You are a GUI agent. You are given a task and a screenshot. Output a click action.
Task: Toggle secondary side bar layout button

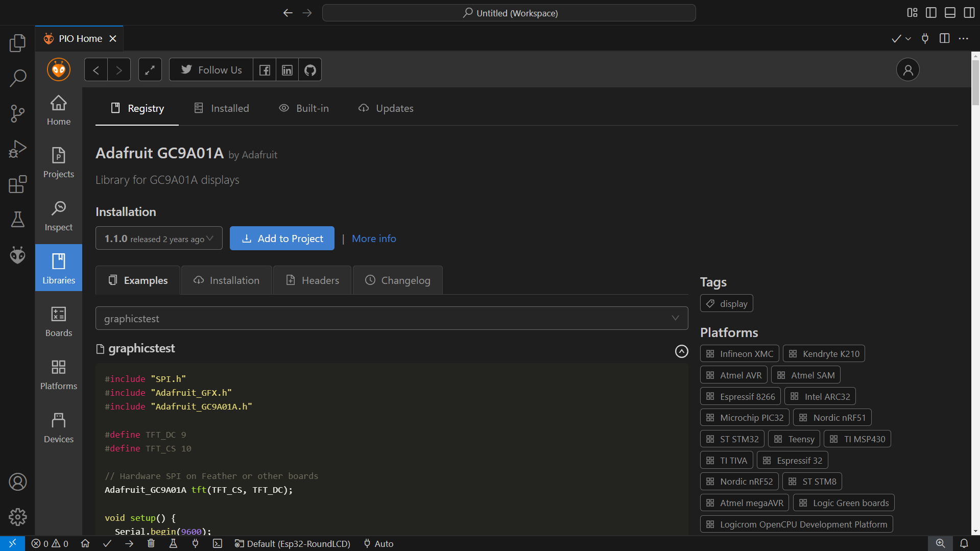[x=969, y=13]
